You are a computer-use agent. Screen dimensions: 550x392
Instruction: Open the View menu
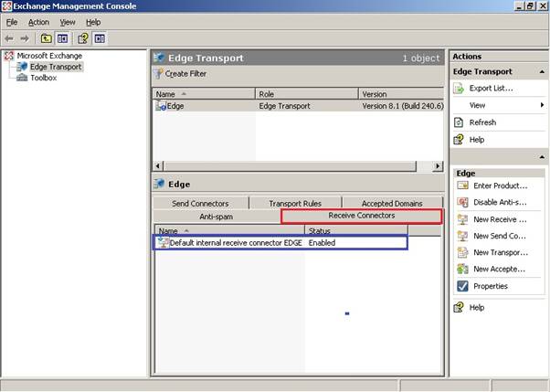tap(68, 22)
